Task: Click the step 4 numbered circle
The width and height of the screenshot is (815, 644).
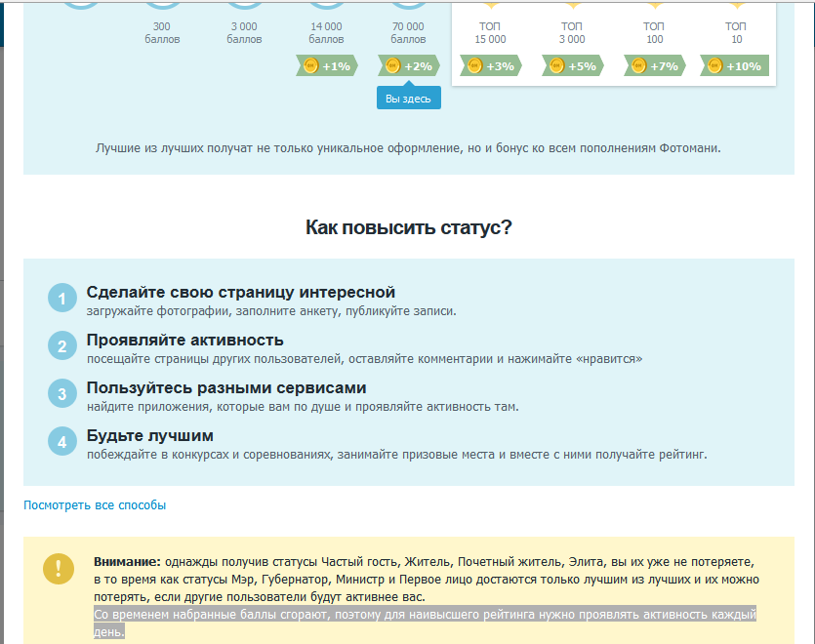Action: [62, 441]
